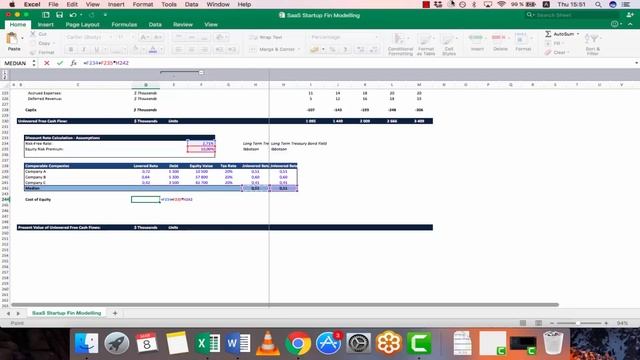Click the Share person icon at top right

[x=630, y=15]
